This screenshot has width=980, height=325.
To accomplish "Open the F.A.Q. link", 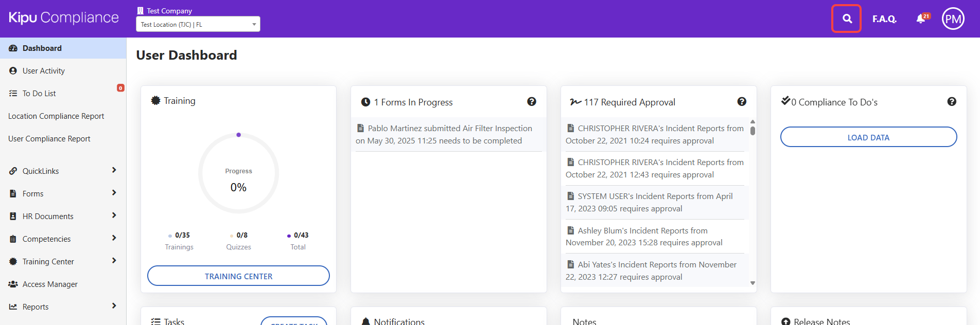I will click(x=884, y=19).
